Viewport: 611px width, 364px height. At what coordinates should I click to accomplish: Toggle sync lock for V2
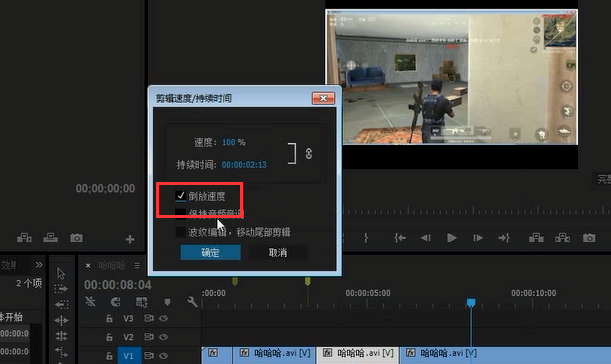pos(149,337)
